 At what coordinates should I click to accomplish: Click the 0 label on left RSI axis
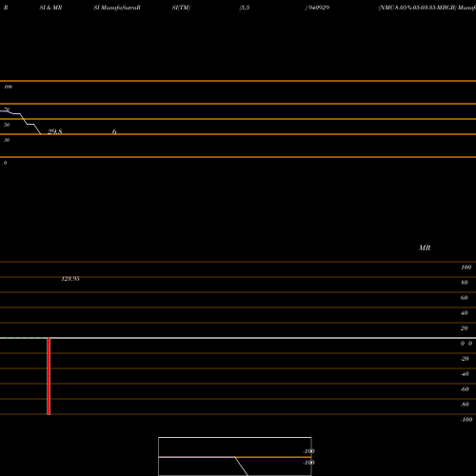pyautogui.click(x=5, y=163)
